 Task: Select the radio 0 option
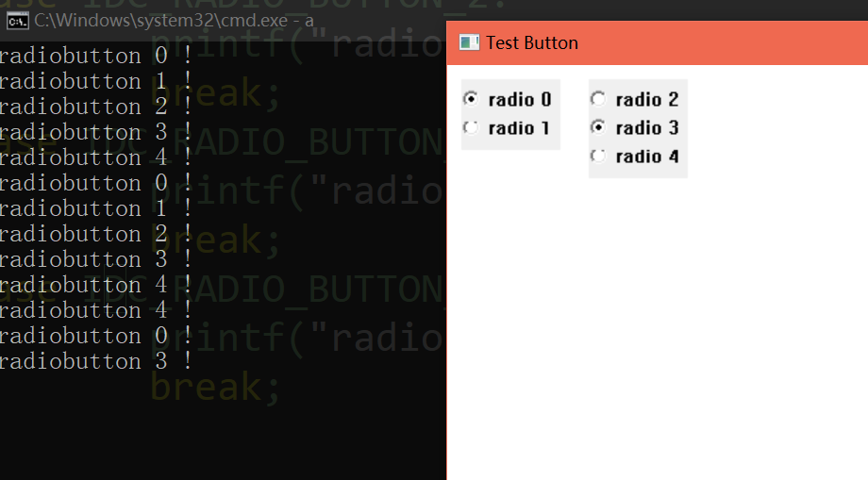coord(471,99)
